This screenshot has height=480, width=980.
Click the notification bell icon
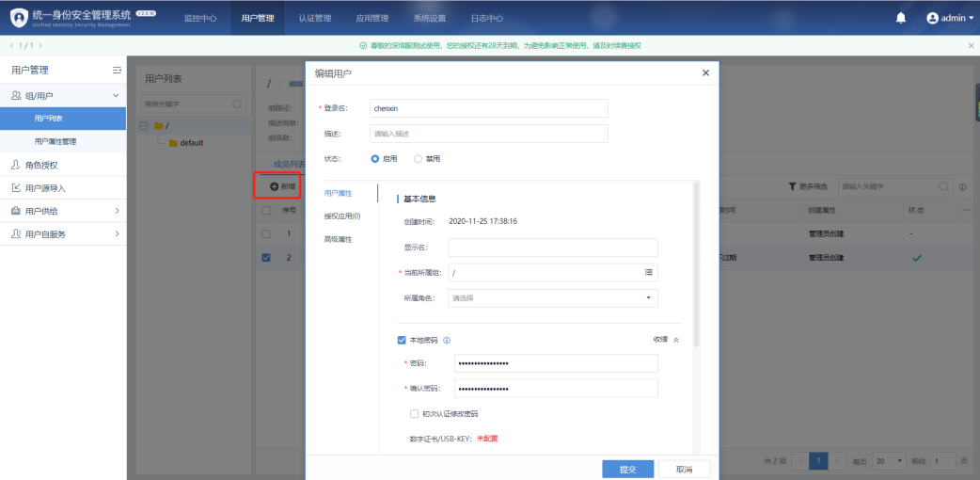[x=901, y=18]
